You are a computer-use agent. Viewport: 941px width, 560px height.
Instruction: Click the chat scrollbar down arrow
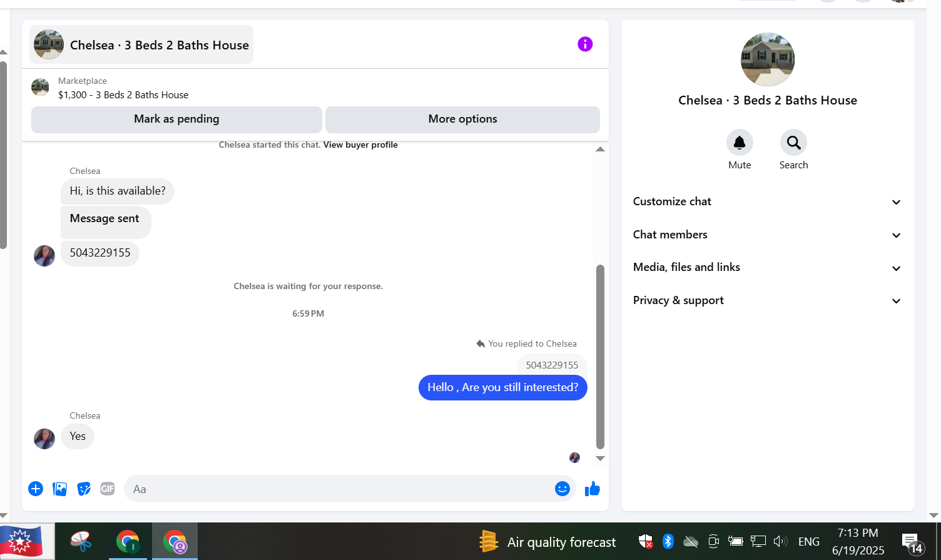tap(600, 459)
